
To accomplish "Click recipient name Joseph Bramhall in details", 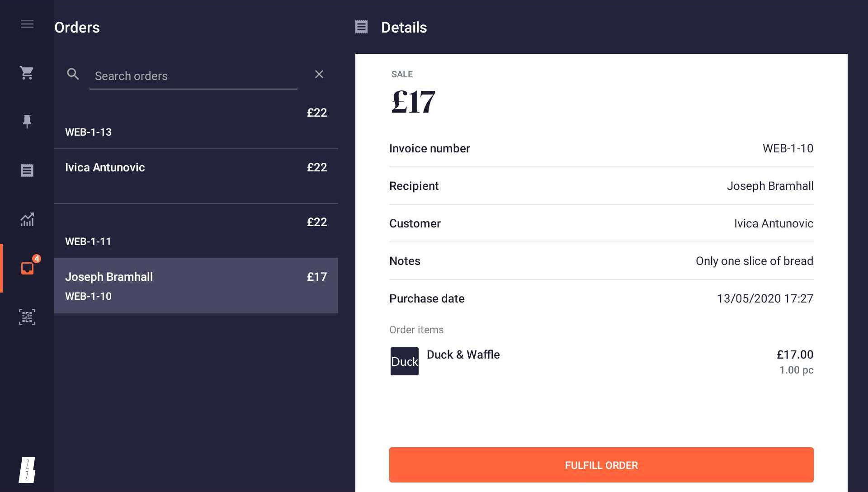I will click(x=770, y=186).
